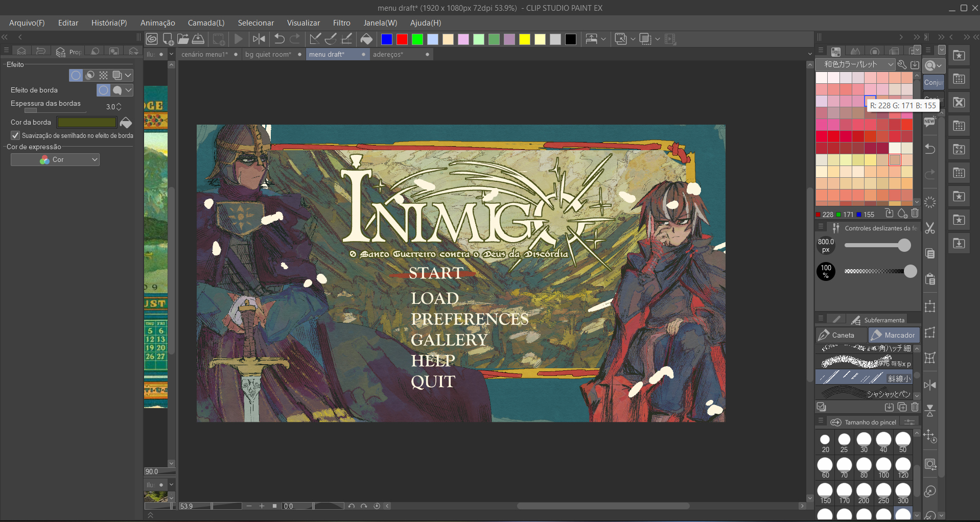Select the Marcador subtool button
The height and width of the screenshot is (522, 980).
(x=894, y=335)
